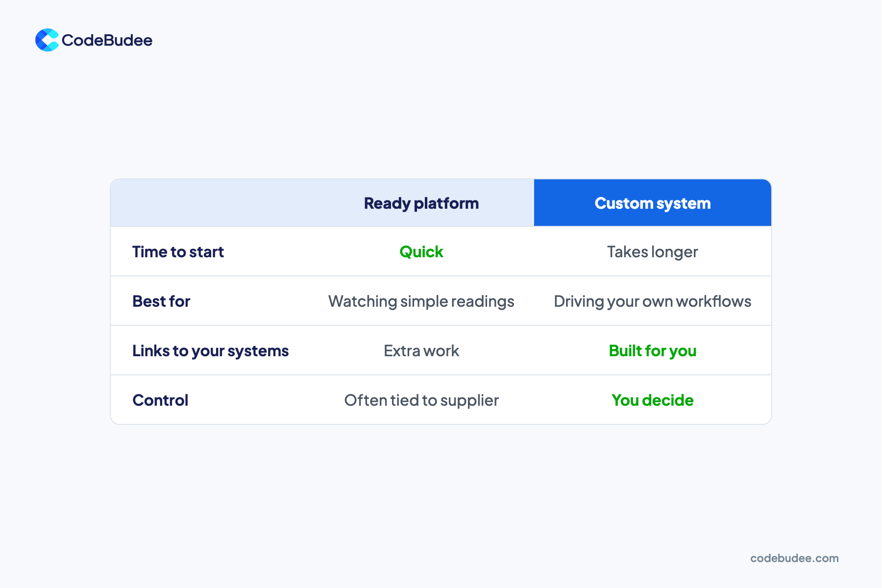Image resolution: width=882 pixels, height=588 pixels.
Task: Click the CodeBudee brand name text
Action: coord(107,40)
